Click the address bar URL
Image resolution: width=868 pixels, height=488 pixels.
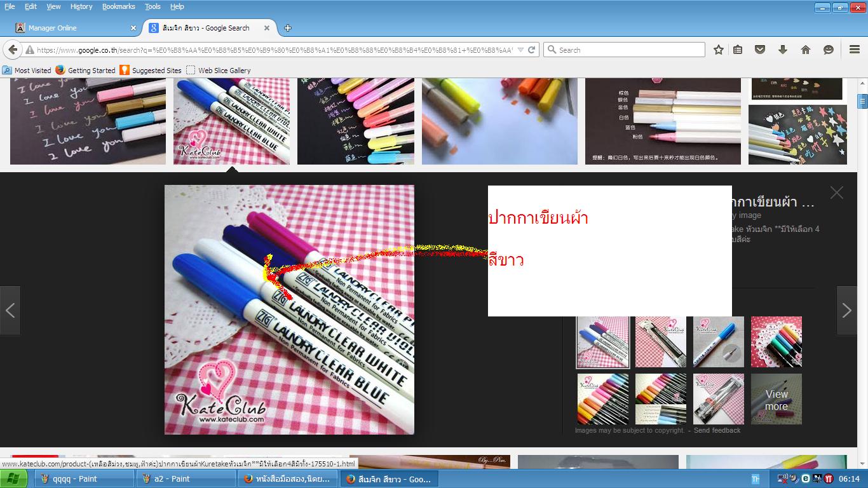pyautogui.click(x=275, y=50)
